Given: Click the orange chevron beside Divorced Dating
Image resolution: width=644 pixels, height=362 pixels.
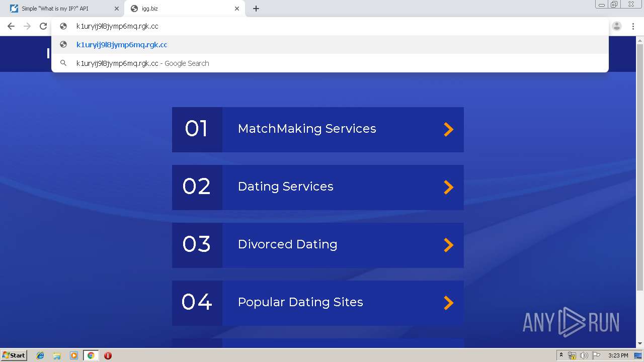Looking at the screenshot, I should click(x=448, y=245).
